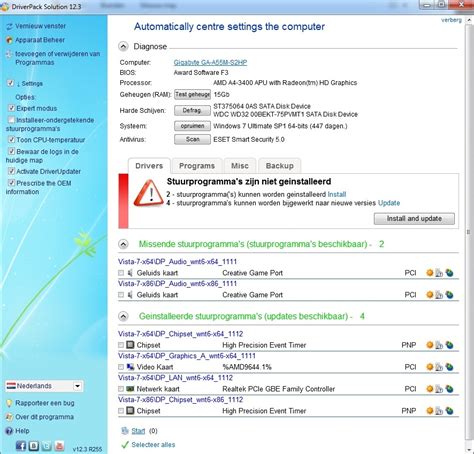Click the document icon for the x86 Chipset High Precision Timer
Viewport: 474px width, 454px height.
pos(439,411)
